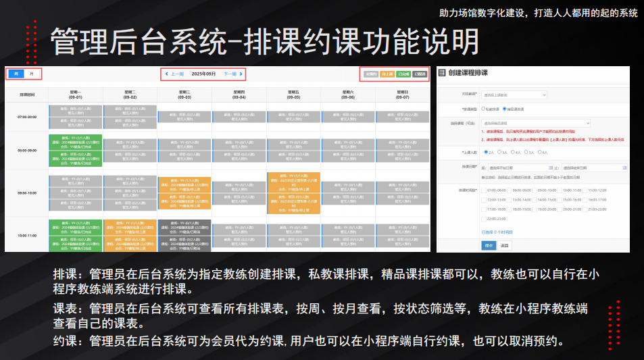Expand the optional course selection dropdown

pyautogui.click(x=536, y=123)
